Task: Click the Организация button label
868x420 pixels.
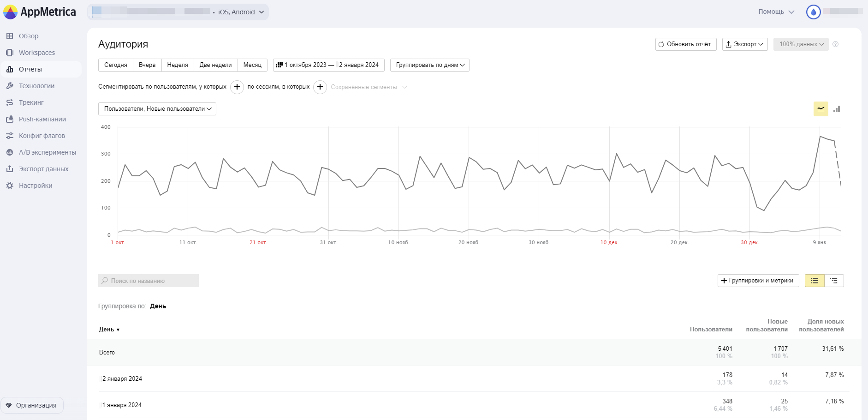Action: point(36,405)
